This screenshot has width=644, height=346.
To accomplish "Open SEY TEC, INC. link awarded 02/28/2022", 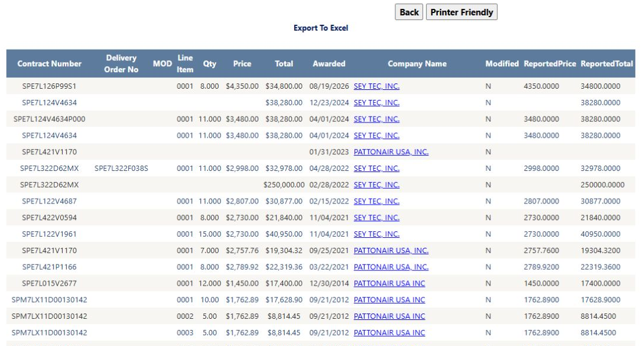I will click(376, 185).
